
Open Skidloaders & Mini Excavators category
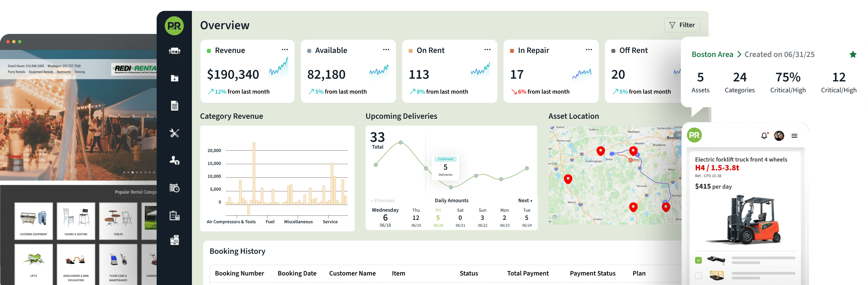(76, 264)
